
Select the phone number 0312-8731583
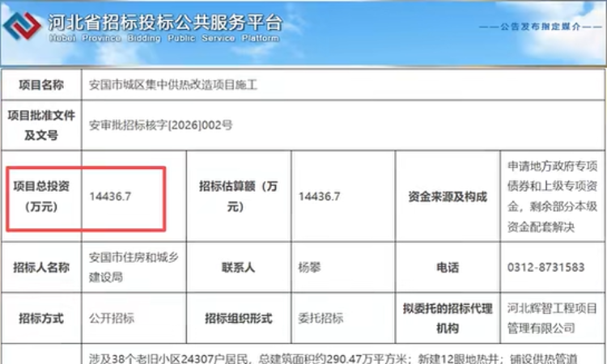[x=545, y=267]
